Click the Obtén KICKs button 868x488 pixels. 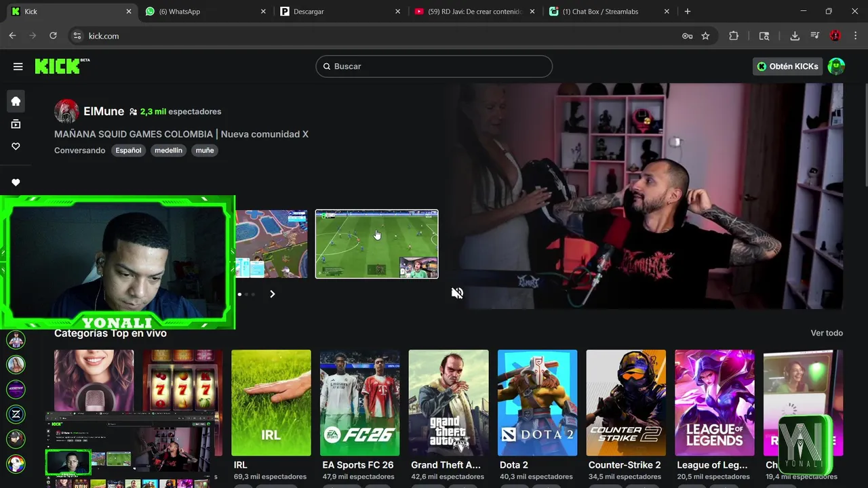[788, 66]
